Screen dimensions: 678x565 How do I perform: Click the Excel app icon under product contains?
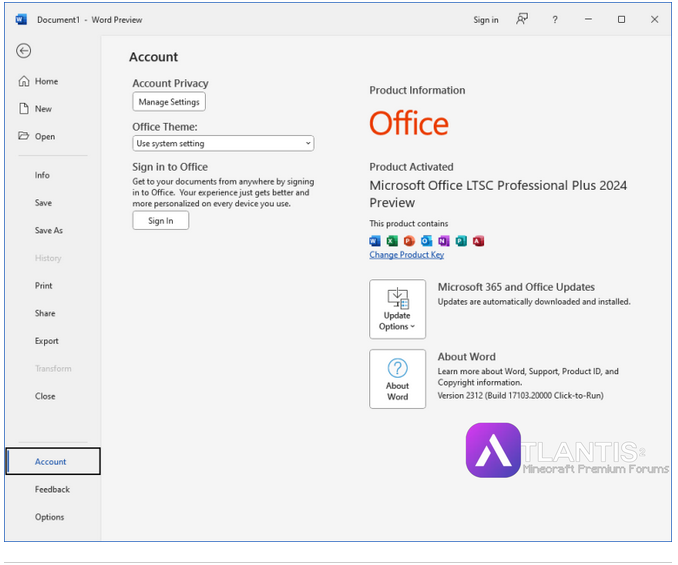[392, 241]
